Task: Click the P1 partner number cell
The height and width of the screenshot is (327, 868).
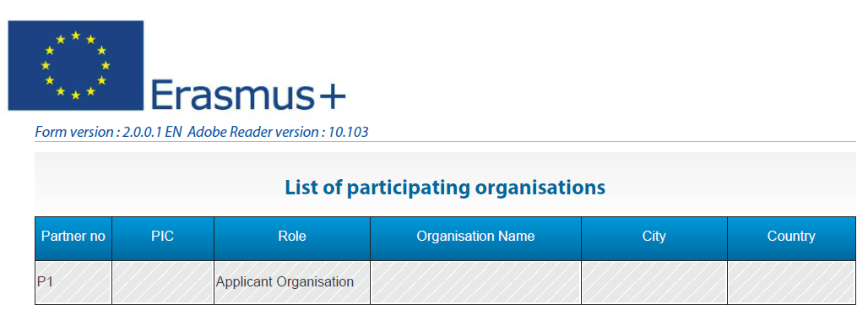Action: click(73, 282)
